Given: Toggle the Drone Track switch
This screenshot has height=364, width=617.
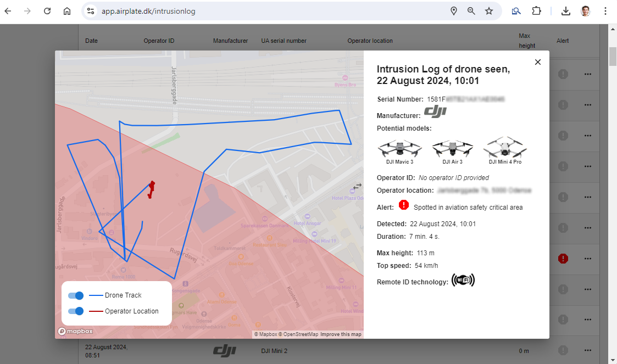Looking at the screenshot, I should pos(76,295).
